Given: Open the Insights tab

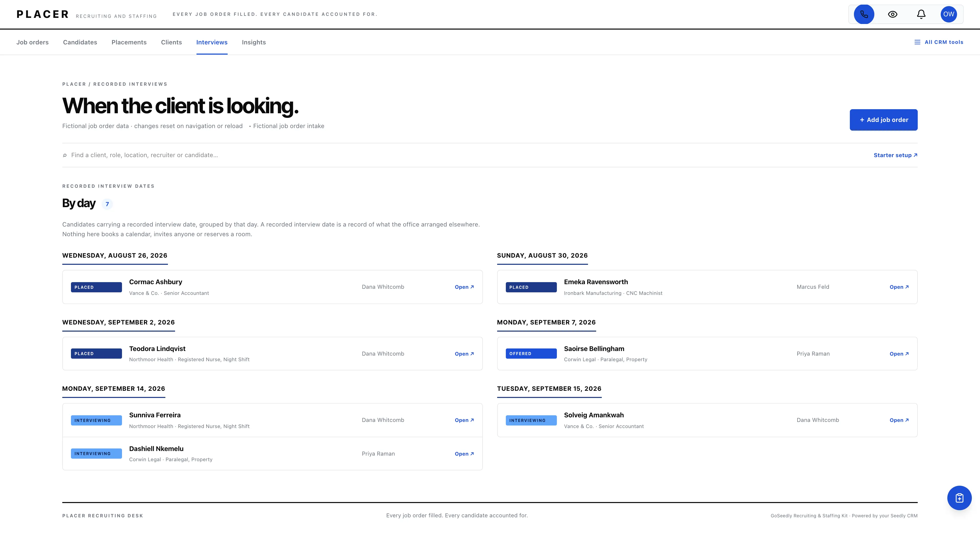Looking at the screenshot, I should [x=254, y=42].
